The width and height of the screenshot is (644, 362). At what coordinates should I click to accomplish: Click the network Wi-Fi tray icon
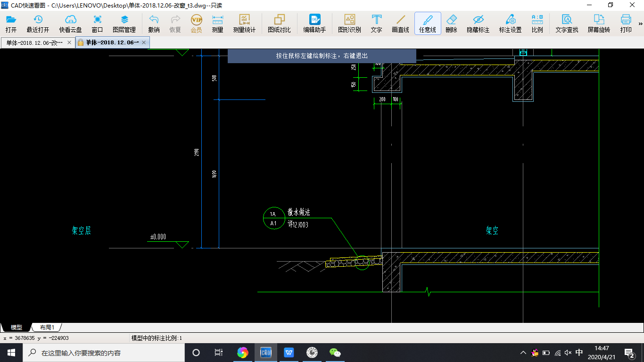[x=558, y=353]
